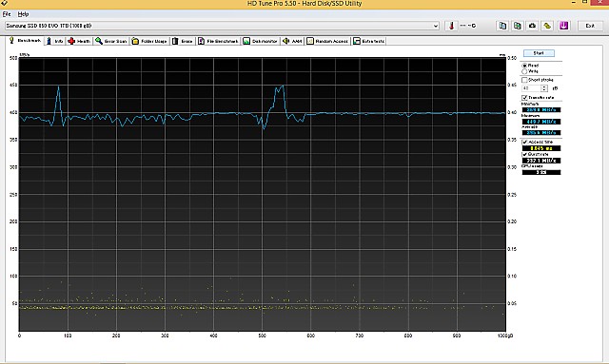Click the temperature thermometer icon
This screenshot has width=609, height=364.
point(451,26)
